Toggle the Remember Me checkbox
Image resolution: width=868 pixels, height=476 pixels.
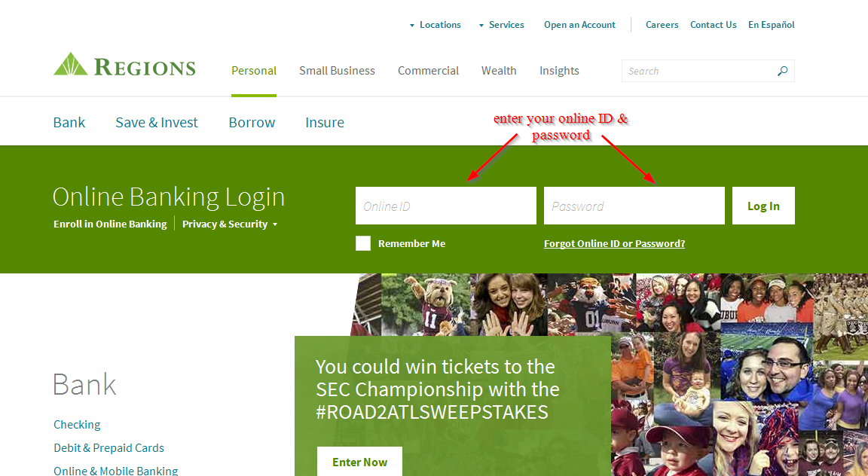tap(363, 243)
